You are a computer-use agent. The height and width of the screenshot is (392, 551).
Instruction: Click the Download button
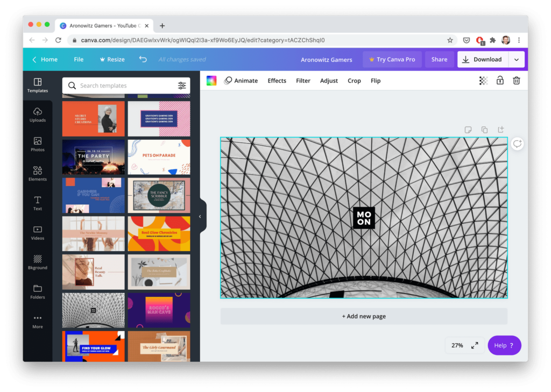point(483,59)
